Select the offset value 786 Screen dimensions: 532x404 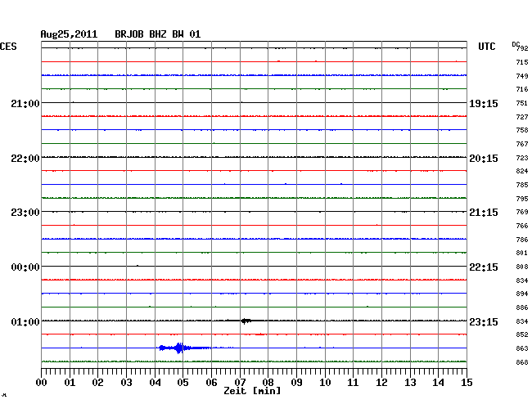pyautogui.click(x=522, y=240)
